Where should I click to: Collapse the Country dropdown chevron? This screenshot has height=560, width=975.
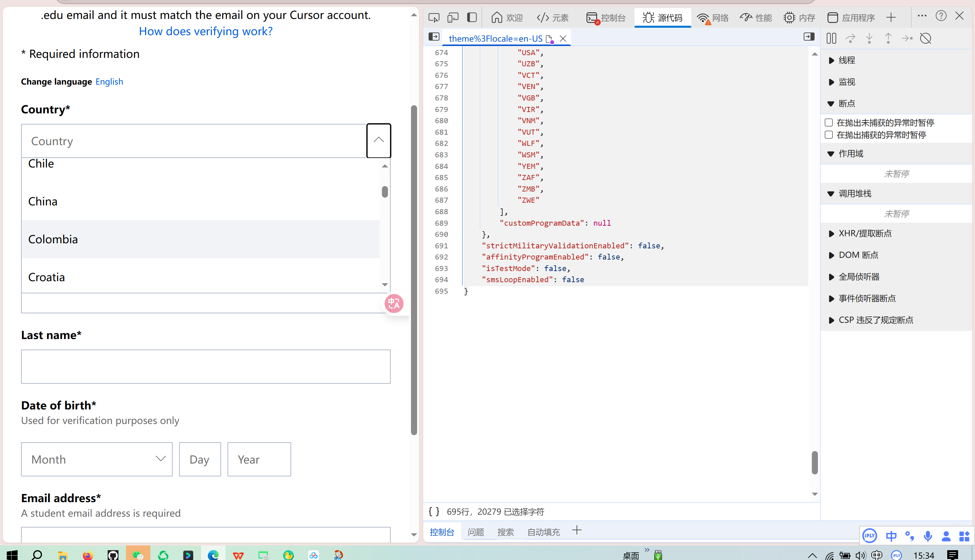coord(378,140)
